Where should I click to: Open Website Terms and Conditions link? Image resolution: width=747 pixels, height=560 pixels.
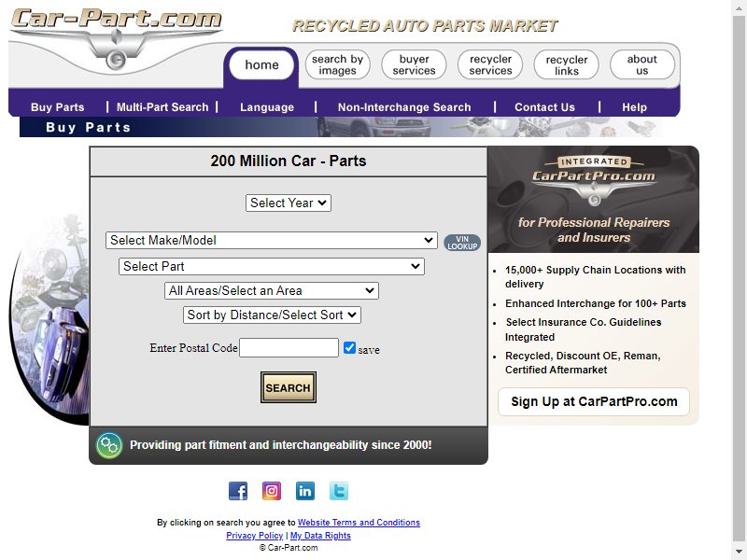359,523
